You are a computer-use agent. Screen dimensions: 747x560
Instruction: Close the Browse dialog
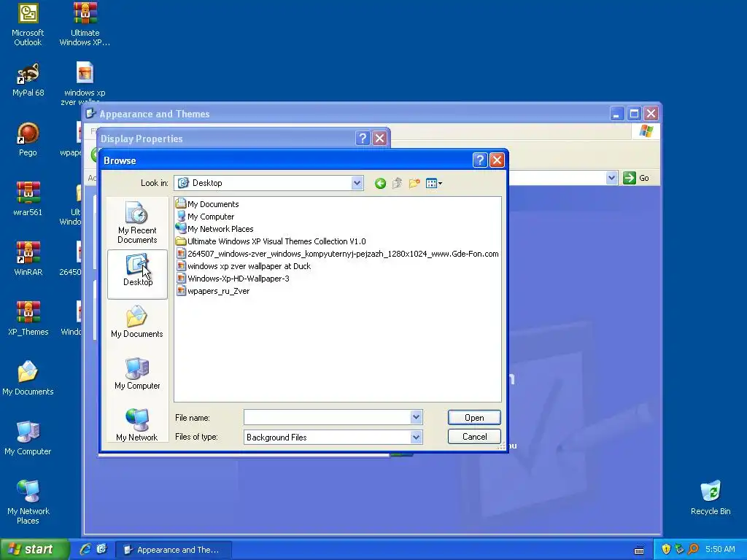coord(497,160)
